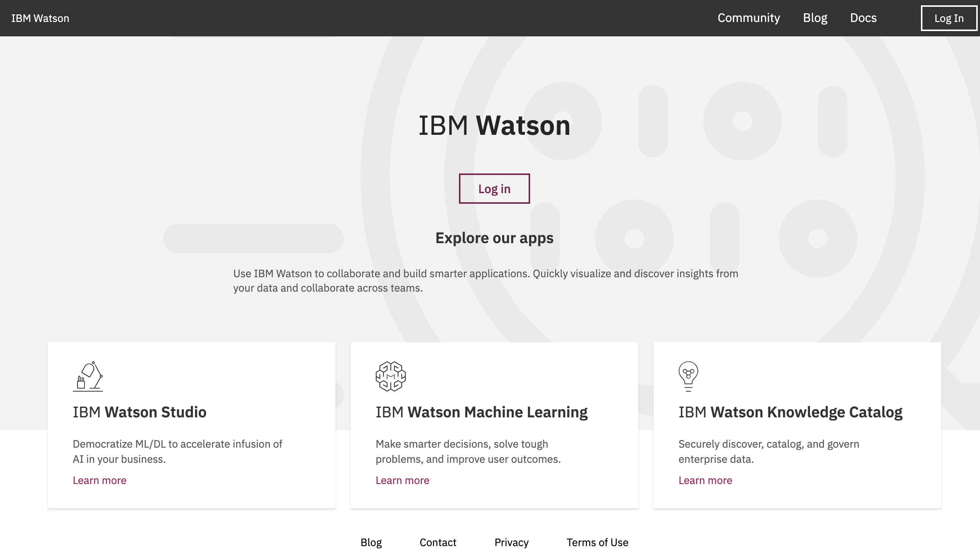Screen dimensions: 980x559
Task: Open Blog in the top navigation bar
Action: pyautogui.click(x=815, y=18)
